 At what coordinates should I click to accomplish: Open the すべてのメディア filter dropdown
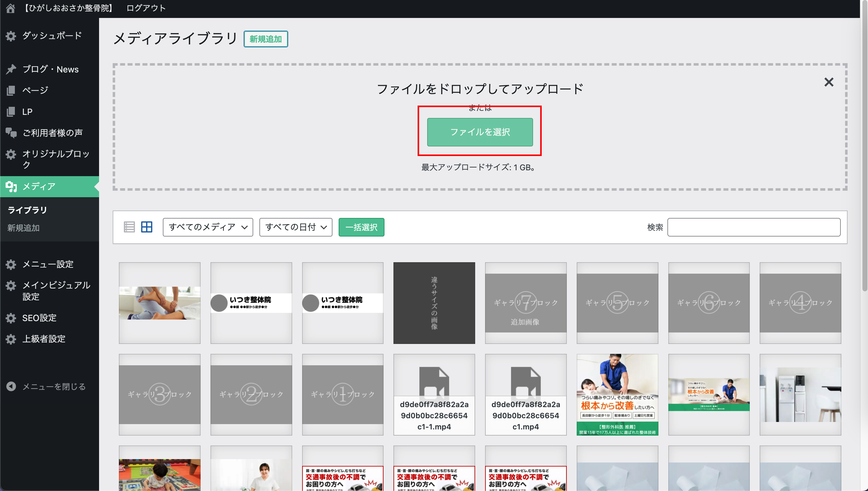(x=208, y=227)
